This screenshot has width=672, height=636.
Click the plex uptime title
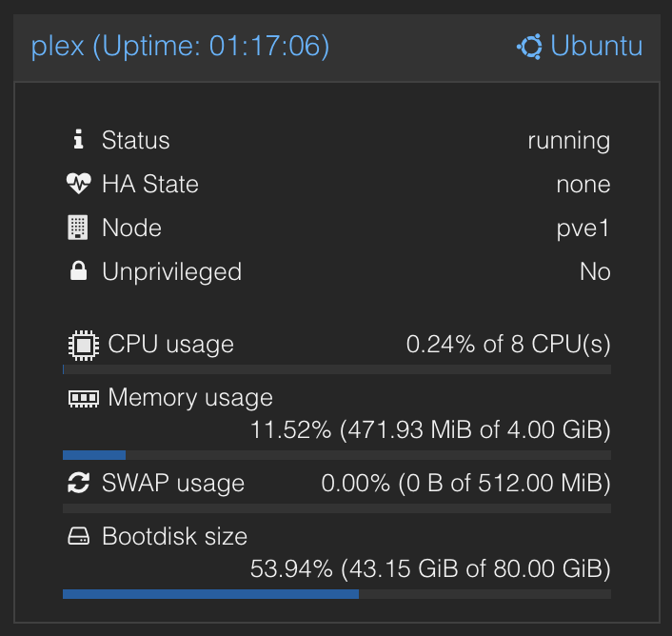181,46
